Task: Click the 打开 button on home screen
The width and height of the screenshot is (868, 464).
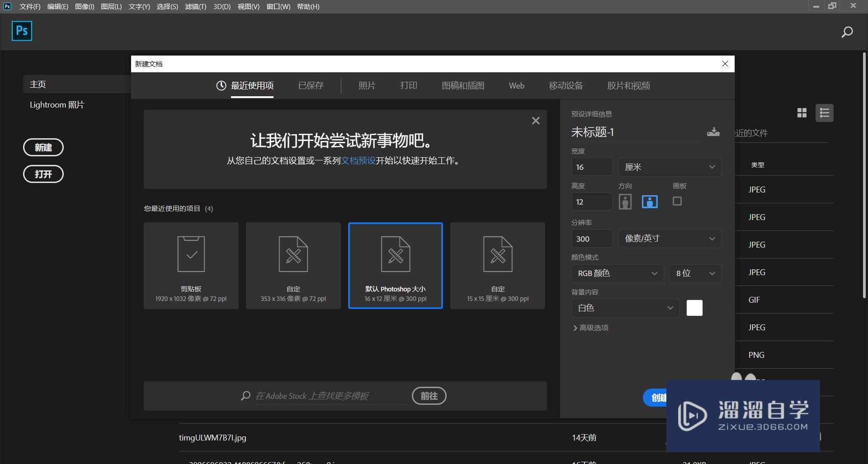Action: pos(43,174)
